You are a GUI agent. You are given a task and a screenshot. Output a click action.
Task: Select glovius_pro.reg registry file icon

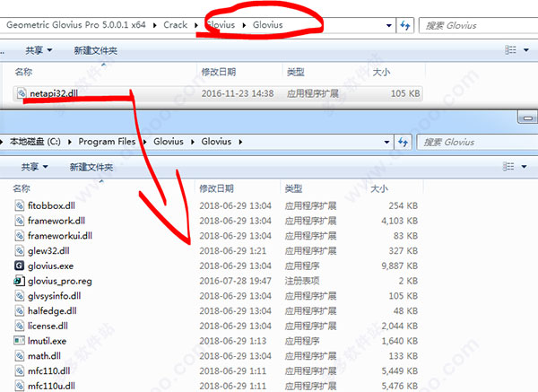pos(19,281)
